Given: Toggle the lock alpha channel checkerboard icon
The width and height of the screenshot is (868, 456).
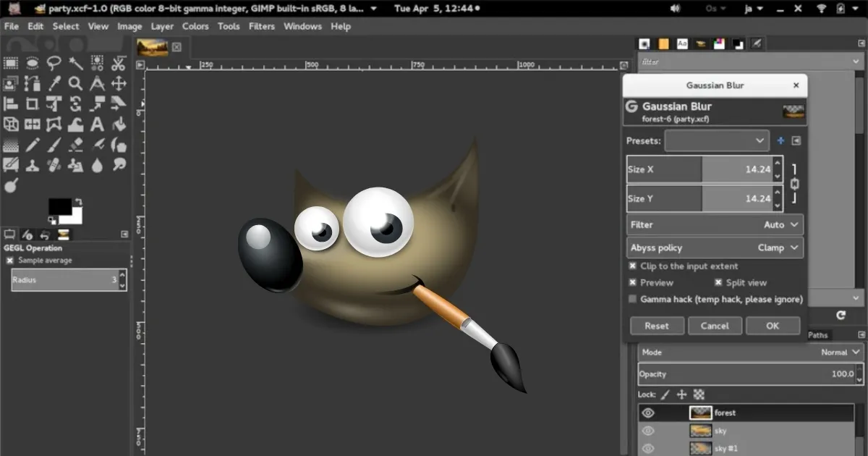Looking at the screenshot, I should (699, 394).
